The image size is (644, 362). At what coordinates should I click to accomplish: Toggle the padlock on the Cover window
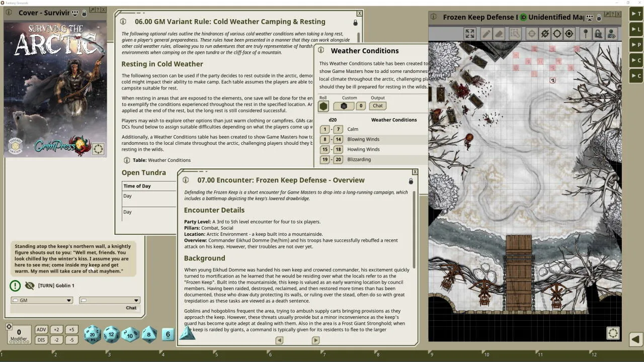[x=85, y=13]
